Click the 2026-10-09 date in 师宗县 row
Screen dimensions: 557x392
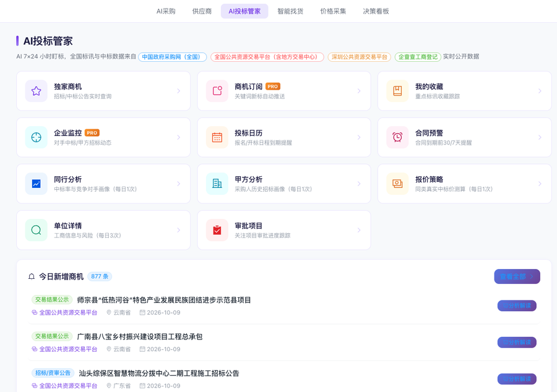click(x=164, y=312)
